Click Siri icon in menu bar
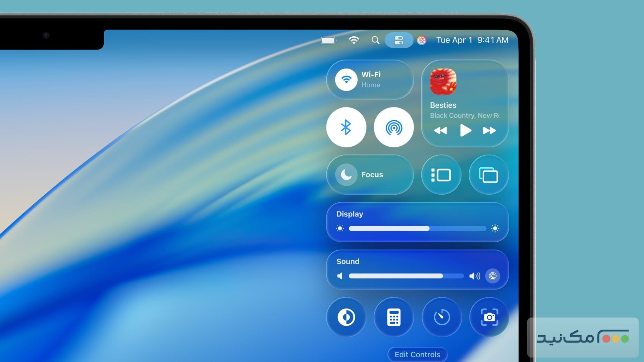The width and height of the screenshot is (644, 362). click(x=421, y=40)
